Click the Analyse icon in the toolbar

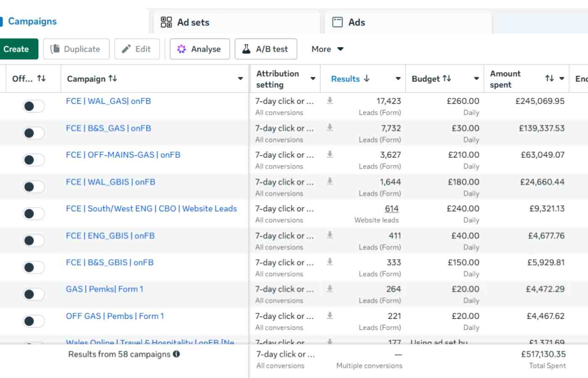point(182,49)
